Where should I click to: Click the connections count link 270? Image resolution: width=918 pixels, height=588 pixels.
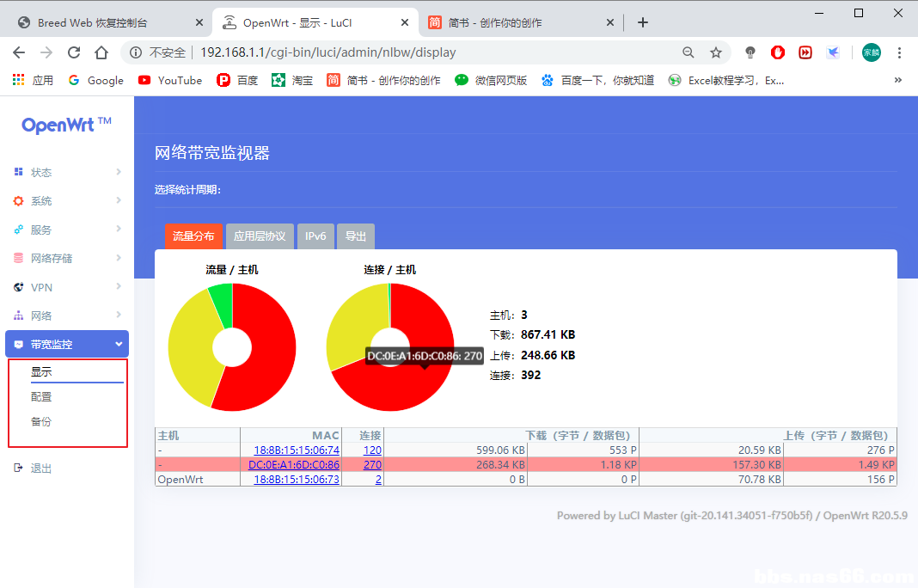(372, 465)
